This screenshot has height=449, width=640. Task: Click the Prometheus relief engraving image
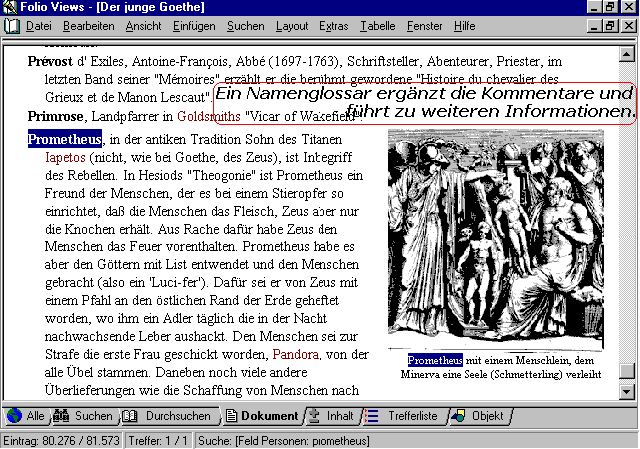pos(496,240)
